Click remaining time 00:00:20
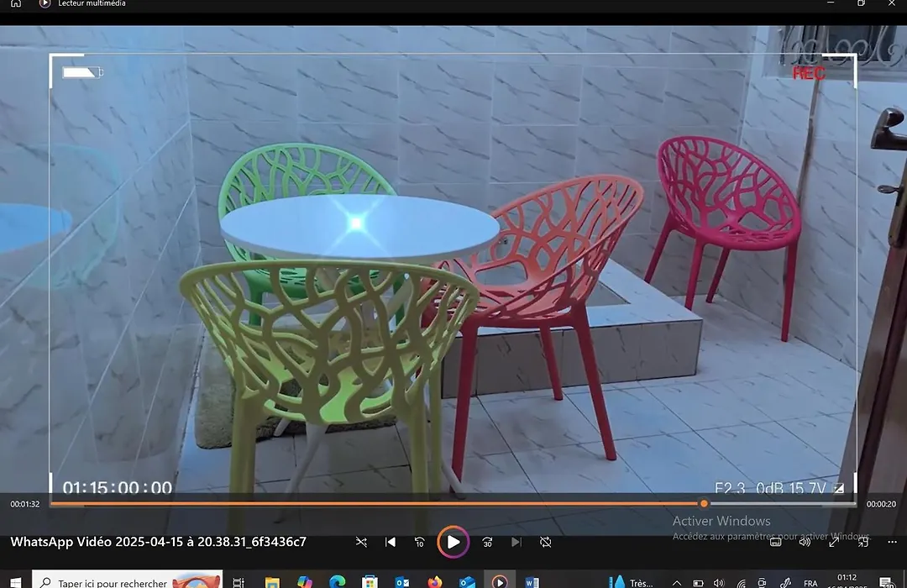 click(881, 504)
